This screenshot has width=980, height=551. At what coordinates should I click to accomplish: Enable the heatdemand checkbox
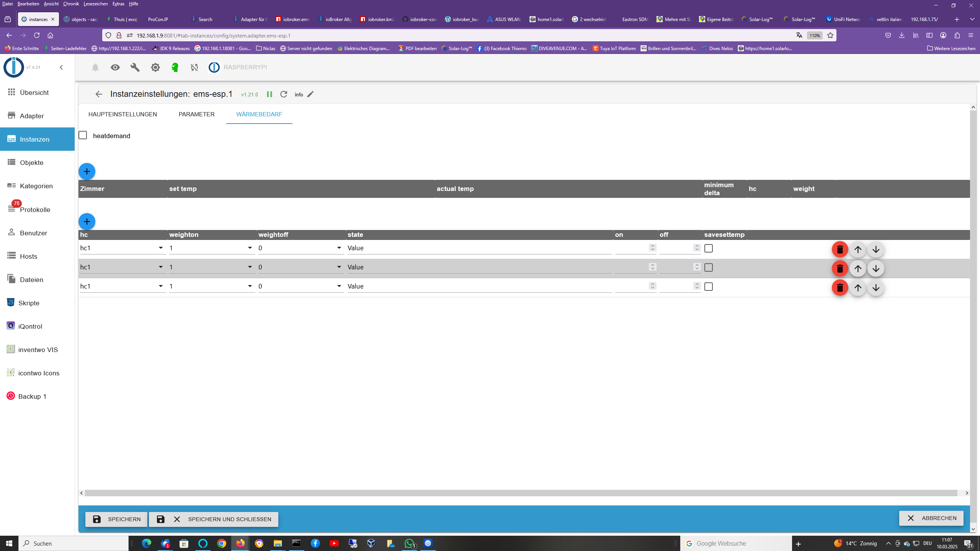pos(83,135)
